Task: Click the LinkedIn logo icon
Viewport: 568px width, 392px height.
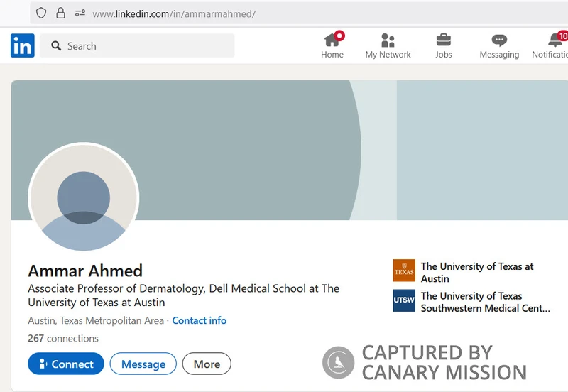Action: tap(23, 46)
